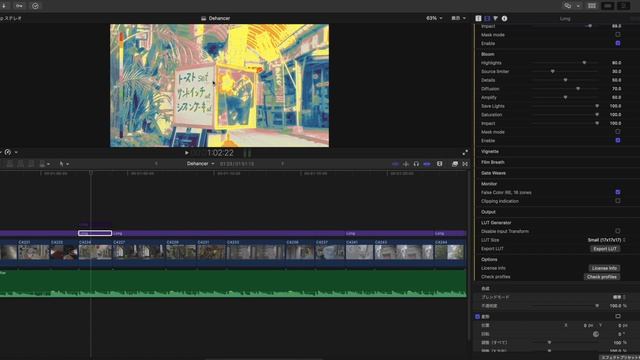Toggle timeline snapping icon
The image size is (640, 360).
tap(427, 164)
